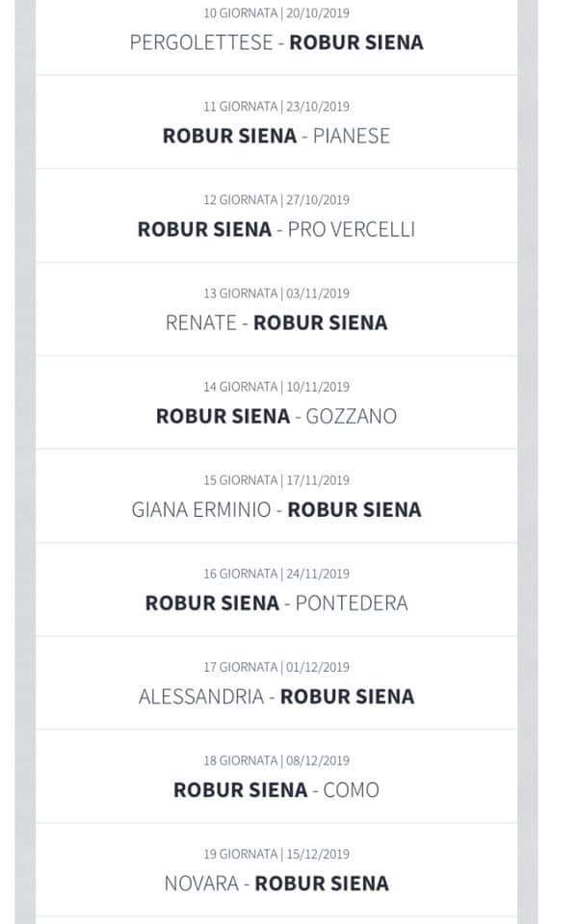Open the Pergolettese - Robur Siena match
578x924 pixels.
coord(276,42)
